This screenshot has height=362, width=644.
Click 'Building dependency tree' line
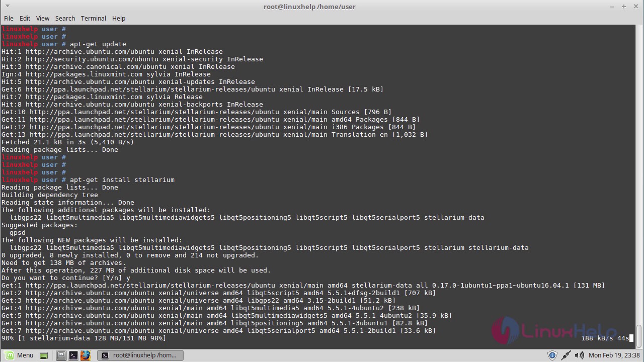coord(50,195)
